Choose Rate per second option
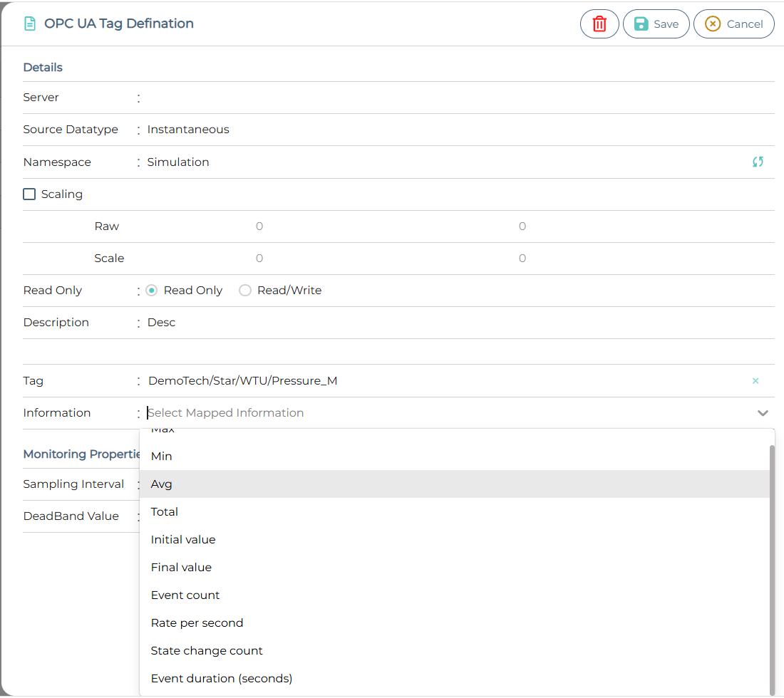This screenshot has height=698, width=784. (197, 623)
